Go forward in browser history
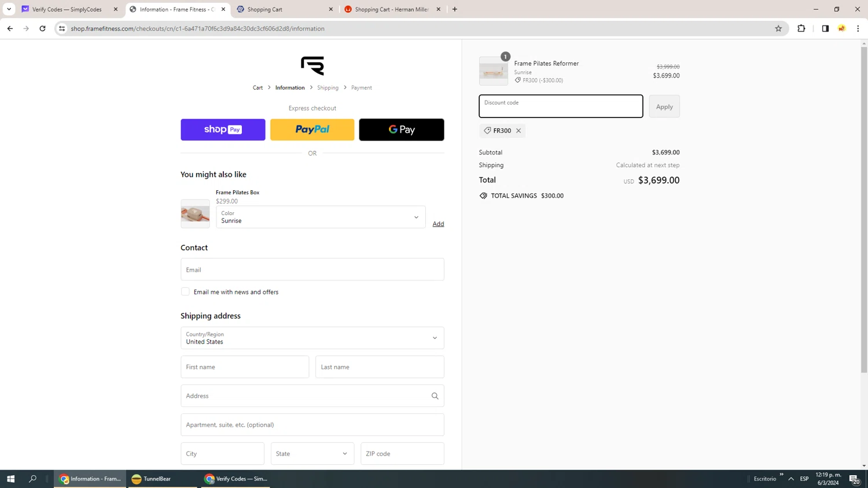868x488 pixels. (x=26, y=28)
